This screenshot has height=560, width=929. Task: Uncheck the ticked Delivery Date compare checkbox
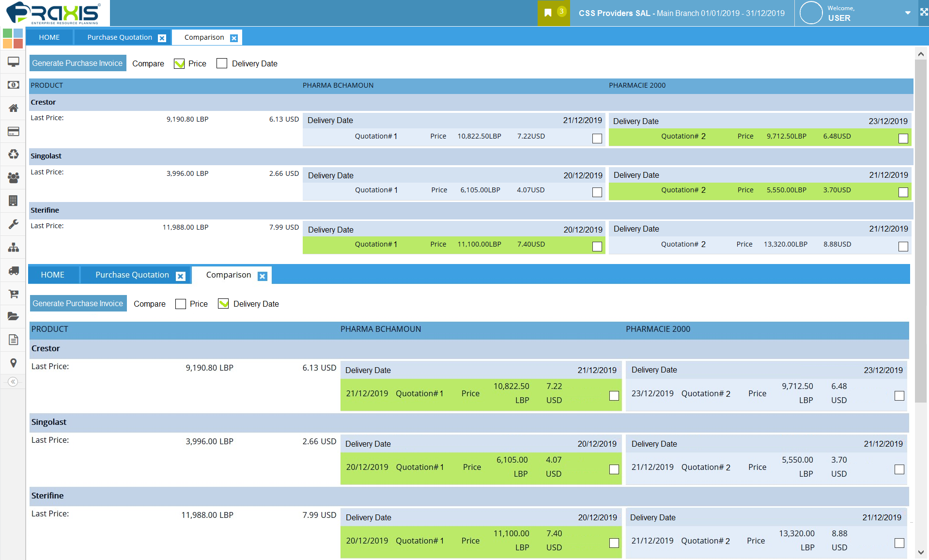(x=223, y=304)
